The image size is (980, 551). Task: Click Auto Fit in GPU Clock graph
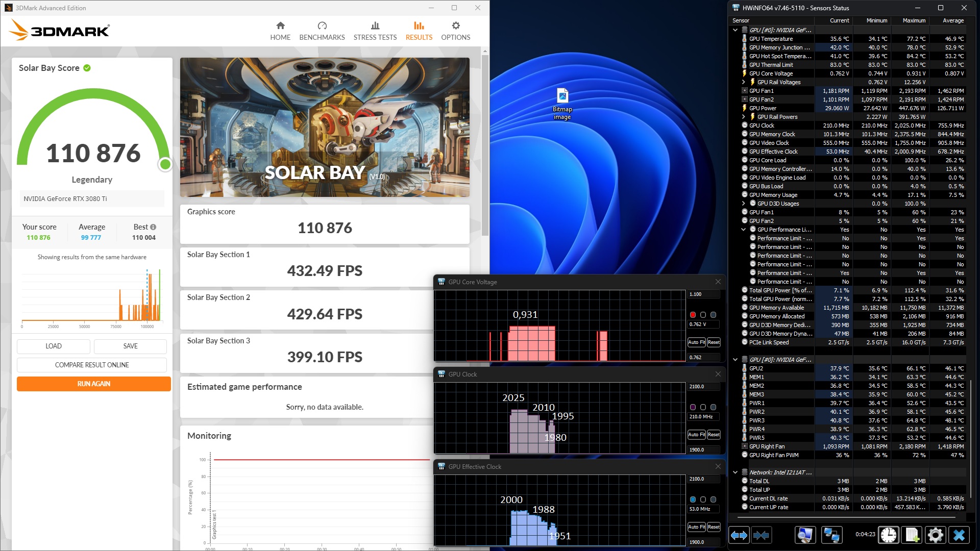tap(696, 435)
